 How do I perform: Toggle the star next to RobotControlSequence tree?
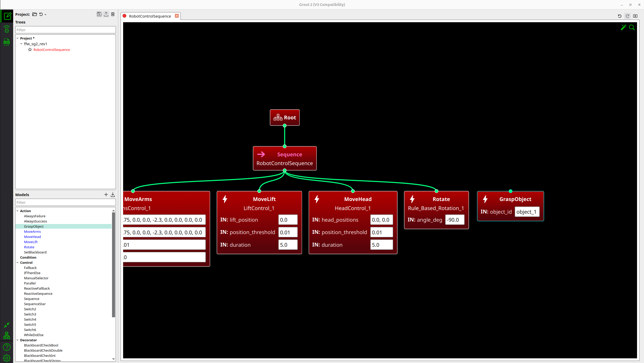[30, 50]
